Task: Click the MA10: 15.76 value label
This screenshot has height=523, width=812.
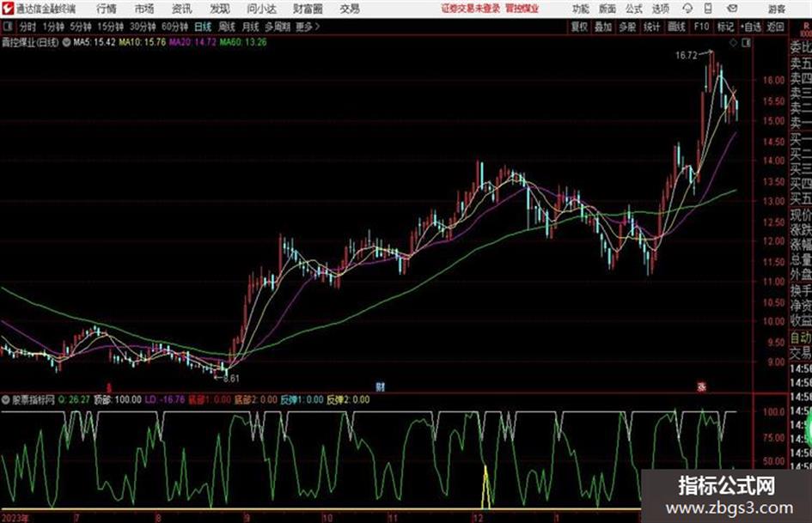Action: click(143, 42)
